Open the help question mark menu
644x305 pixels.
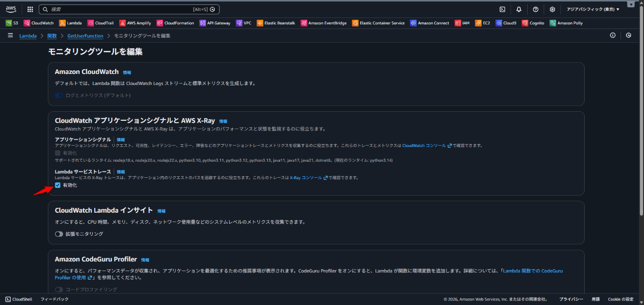coord(535,9)
